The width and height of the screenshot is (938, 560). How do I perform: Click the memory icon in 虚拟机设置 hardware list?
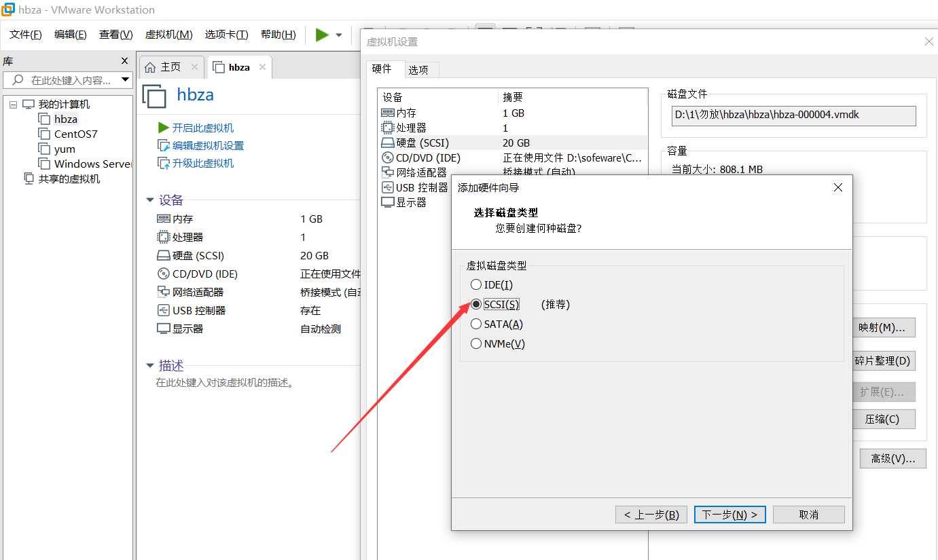pos(388,113)
